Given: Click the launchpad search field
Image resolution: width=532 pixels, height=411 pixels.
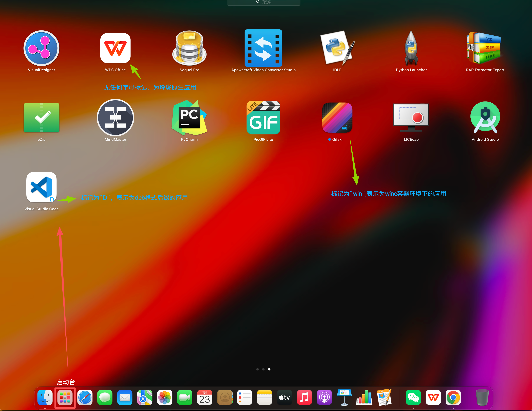Looking at the screenshot, I should 264,2.
